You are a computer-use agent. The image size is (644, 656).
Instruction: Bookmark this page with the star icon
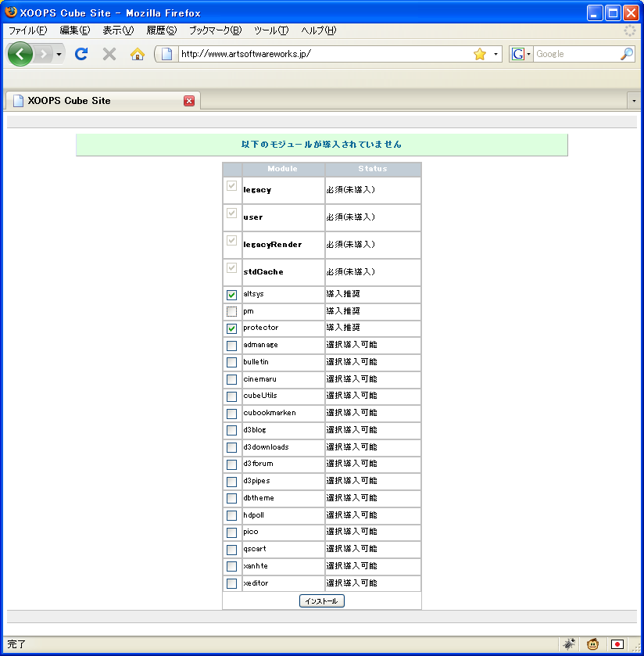pos(480,54)
